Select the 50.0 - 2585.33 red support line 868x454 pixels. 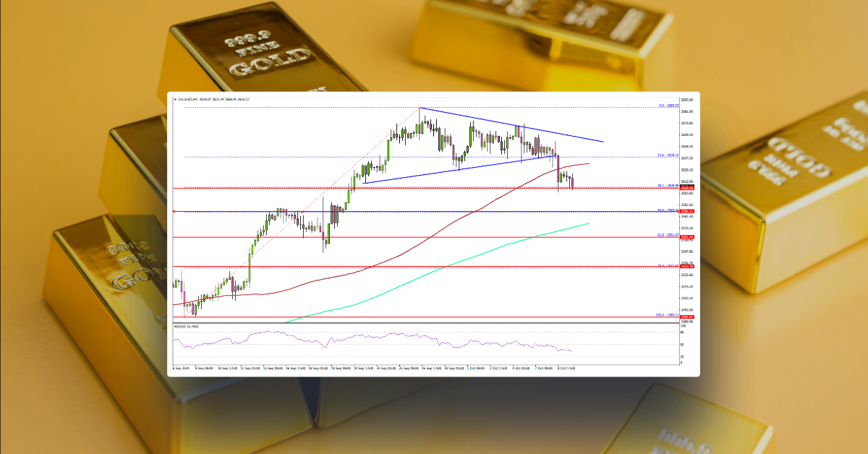[x=434, y=210]
